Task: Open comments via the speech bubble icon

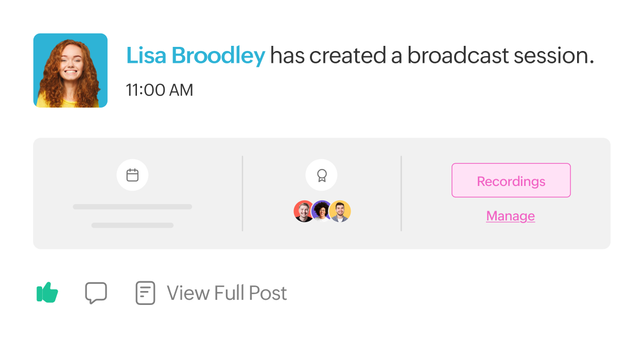Action: [x=96, y=293]
